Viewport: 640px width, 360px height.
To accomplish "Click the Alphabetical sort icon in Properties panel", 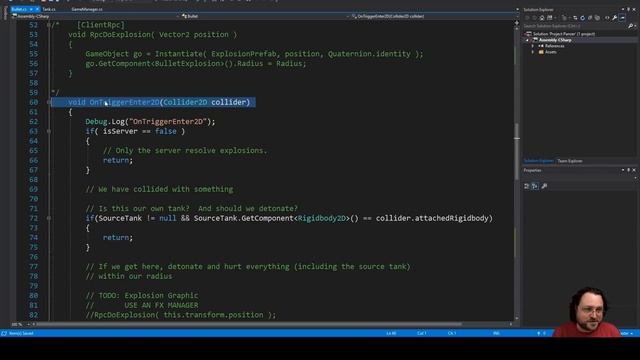I will (x=535, y=186).
